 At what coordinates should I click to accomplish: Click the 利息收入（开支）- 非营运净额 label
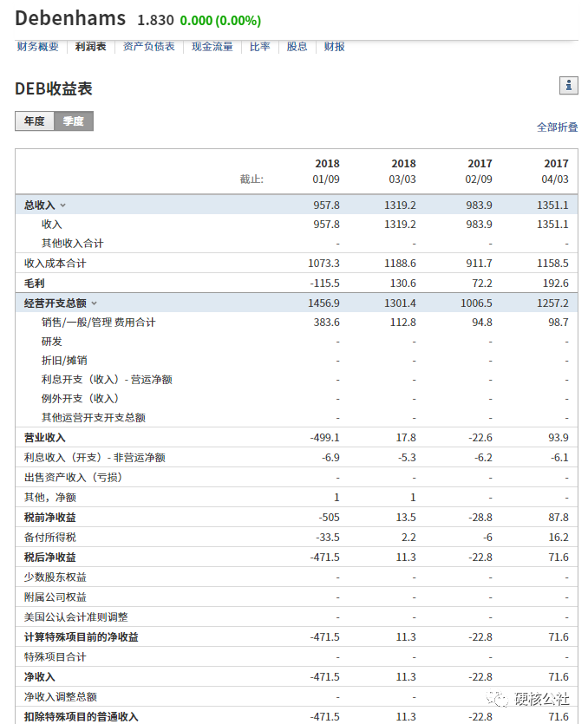point(95,458)
